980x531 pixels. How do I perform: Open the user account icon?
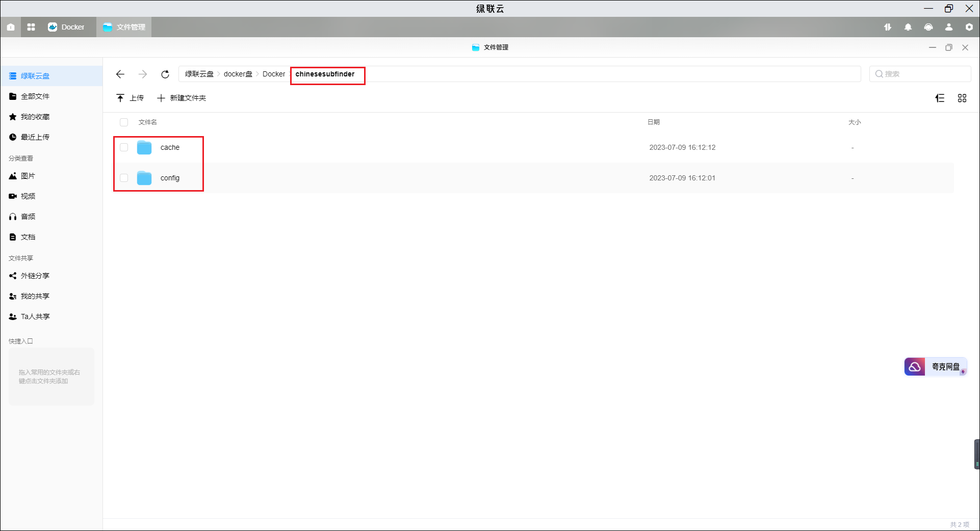(949, 27)
